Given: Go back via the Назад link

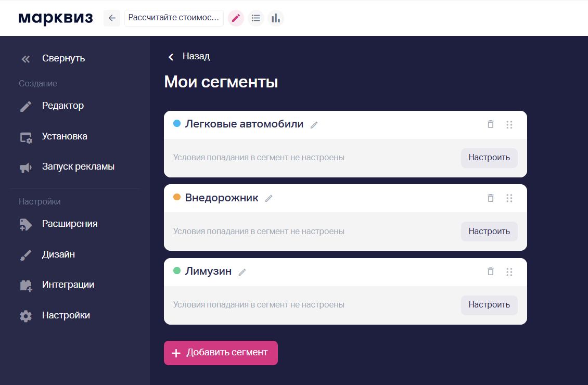Looking at the screenshot, I should click(196, 56).
